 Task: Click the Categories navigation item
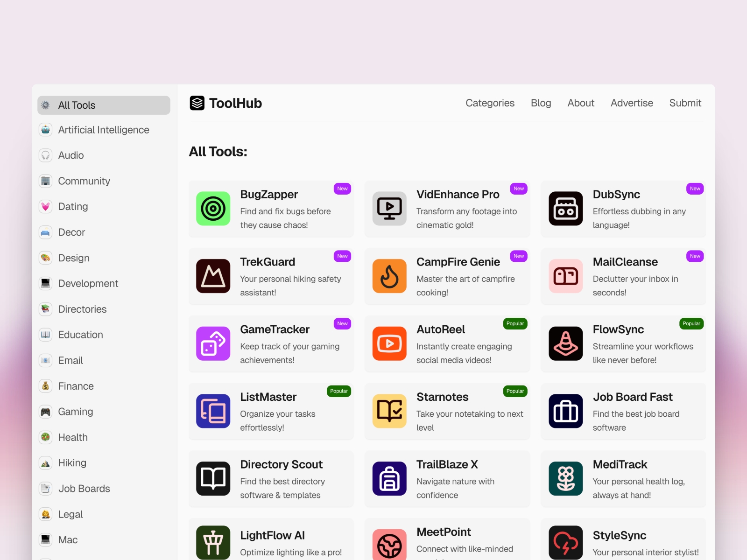pos(490,103)
